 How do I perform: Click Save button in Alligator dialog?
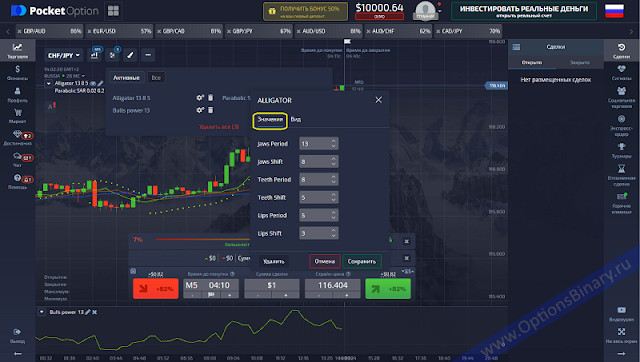coord(362,262)
